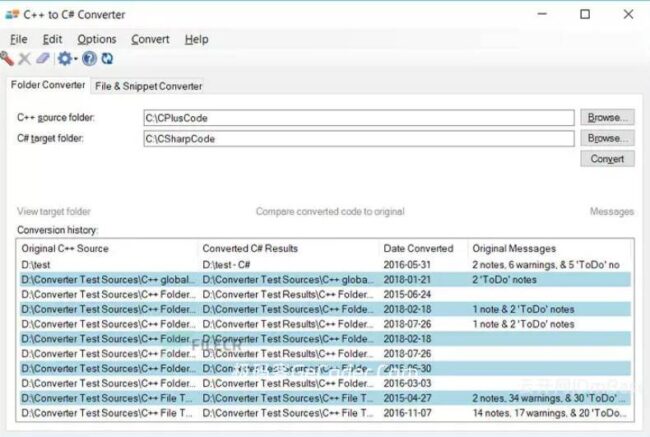Click the C++ global source cell in the 2018-01-21 row
Viewport: 650px width, 437px height.
[108, 279]
